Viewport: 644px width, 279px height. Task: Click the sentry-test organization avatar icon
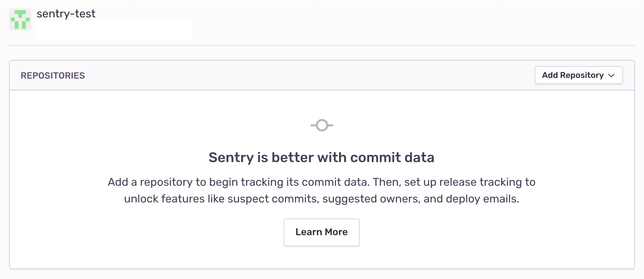[20, 20]
